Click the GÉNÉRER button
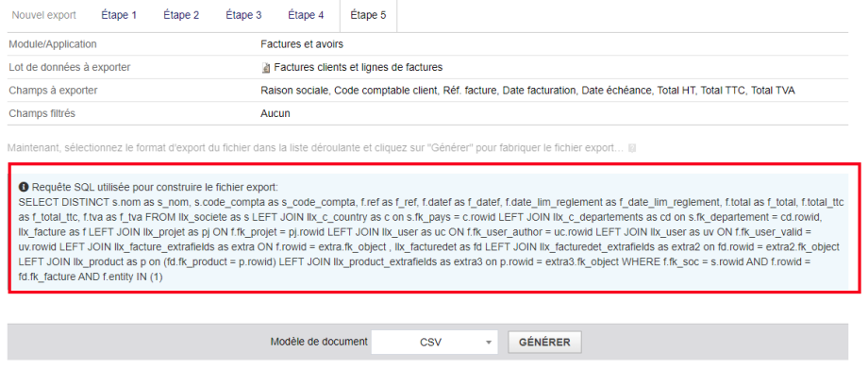Viewport: 868px width, 369px height. (544, 342)
